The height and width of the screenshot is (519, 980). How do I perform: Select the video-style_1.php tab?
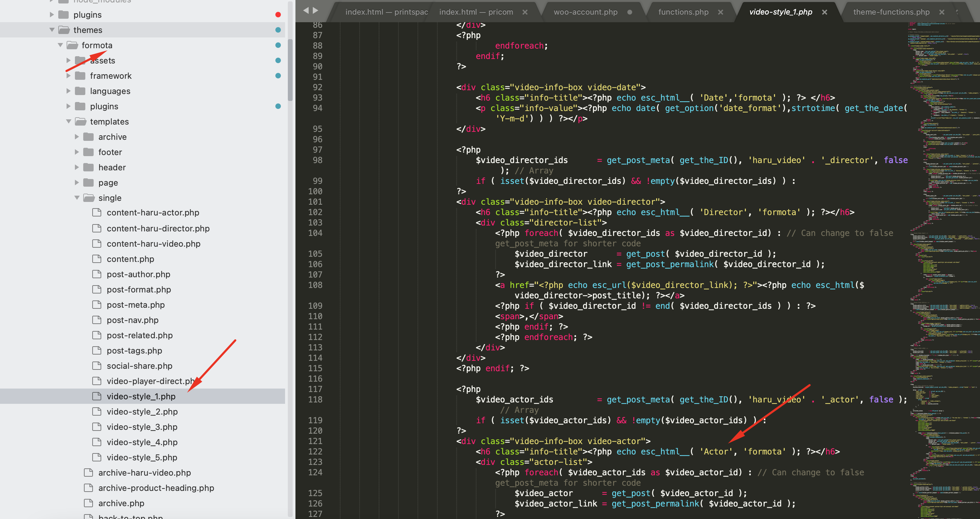(781, 12)
